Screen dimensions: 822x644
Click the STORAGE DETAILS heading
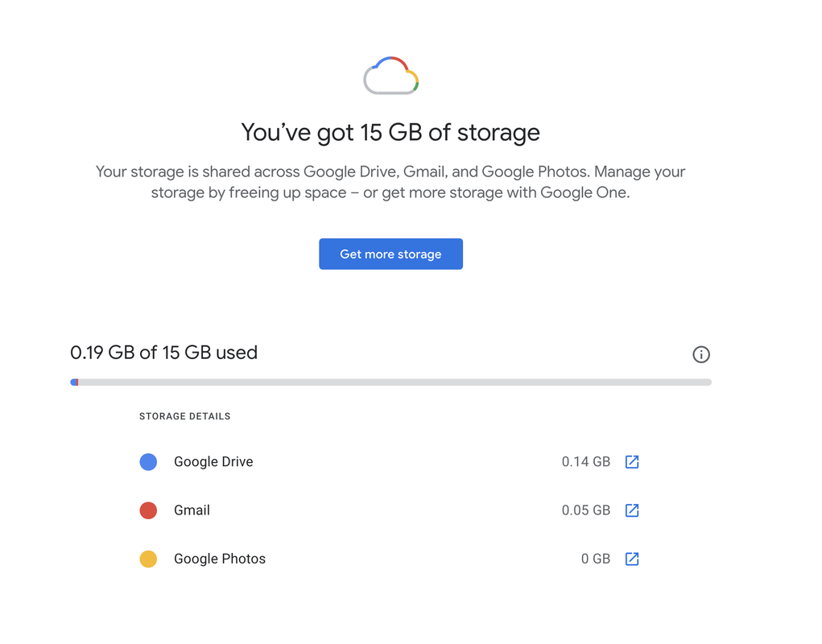coord(184,416)
